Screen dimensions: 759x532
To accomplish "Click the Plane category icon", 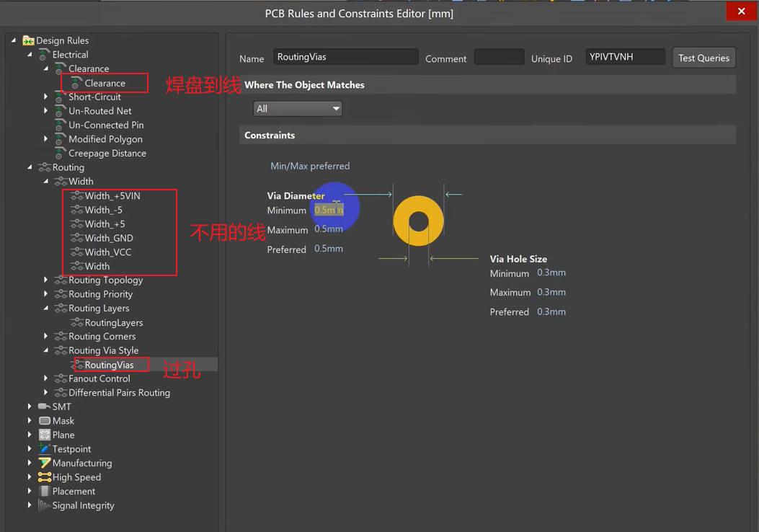I will coord(45,435).
